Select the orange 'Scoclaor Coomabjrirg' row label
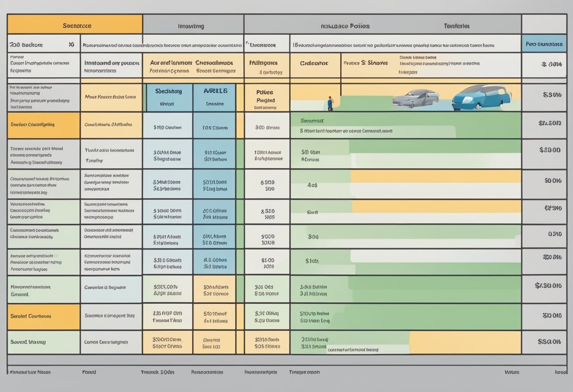The height and width of the screenshot is (392, 573). 43,125
